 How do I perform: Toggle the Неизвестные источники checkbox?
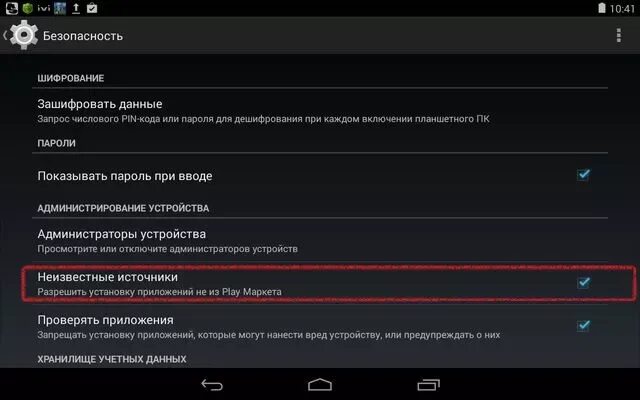(583, 282)
